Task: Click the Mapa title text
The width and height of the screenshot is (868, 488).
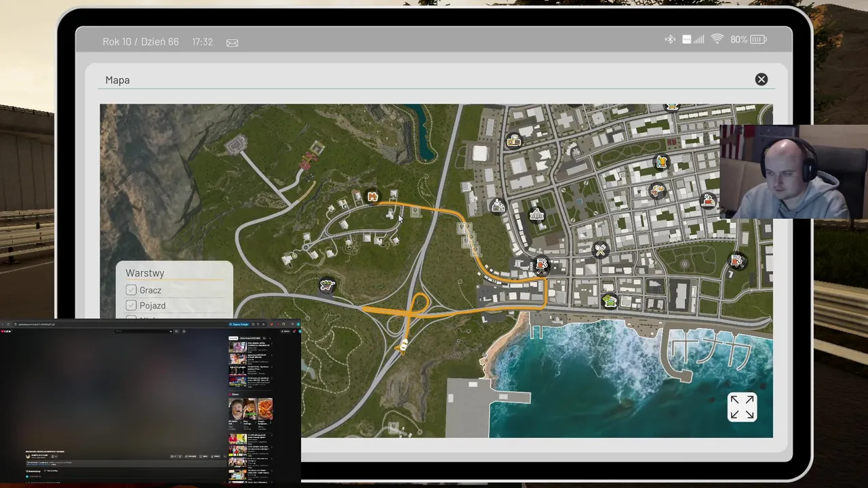Action: [x=117, y=80]
